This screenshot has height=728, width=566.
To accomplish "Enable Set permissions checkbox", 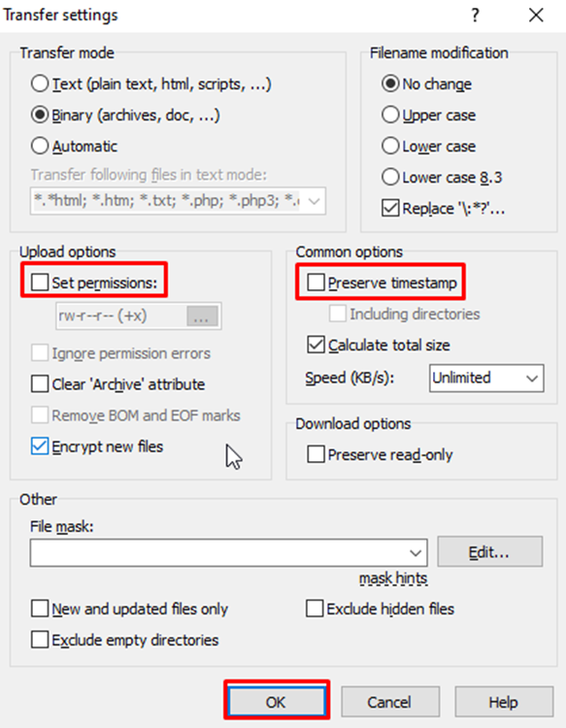I will pyautogui.click(x=40, y=282).
